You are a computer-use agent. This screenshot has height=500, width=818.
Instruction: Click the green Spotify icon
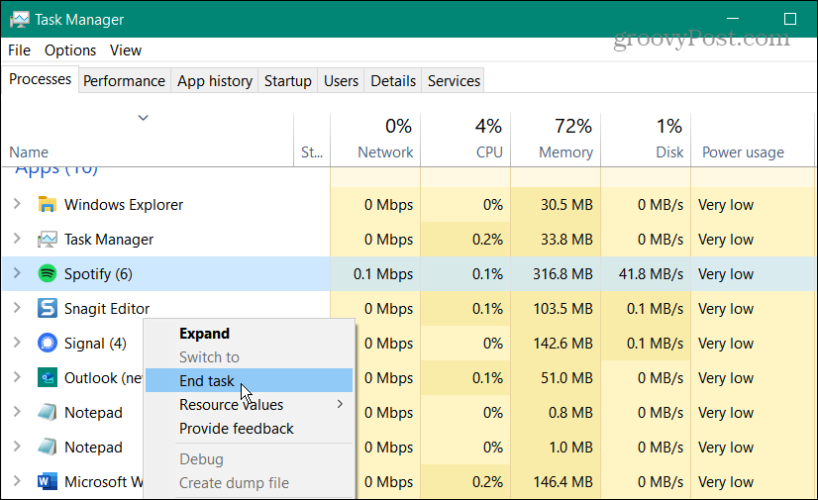(47, 273)
